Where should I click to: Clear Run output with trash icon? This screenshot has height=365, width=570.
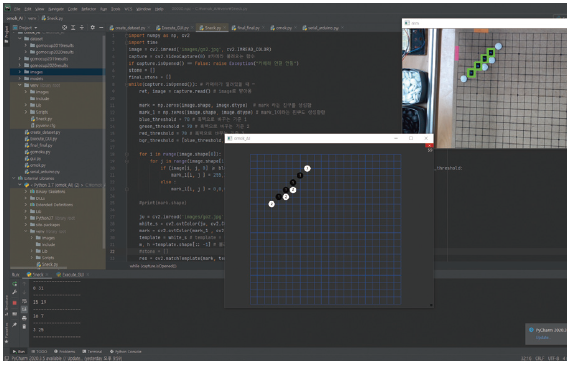point(24,326)
